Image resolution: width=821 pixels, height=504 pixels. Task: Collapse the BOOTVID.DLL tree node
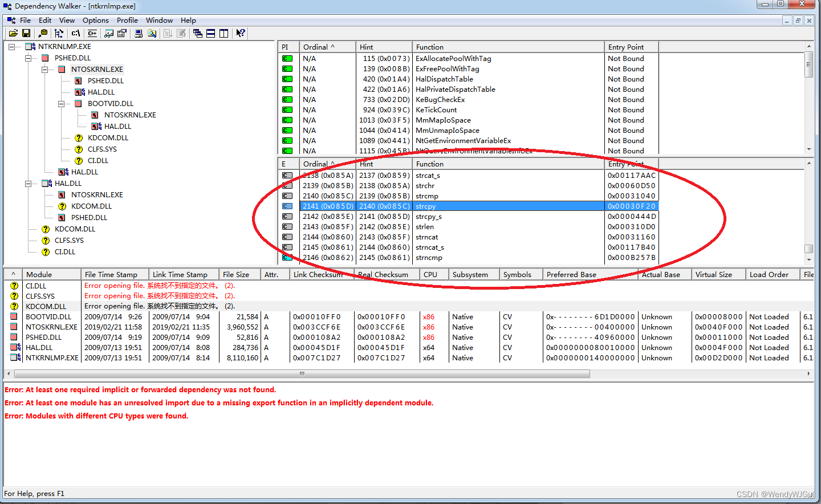pos(62,104)
